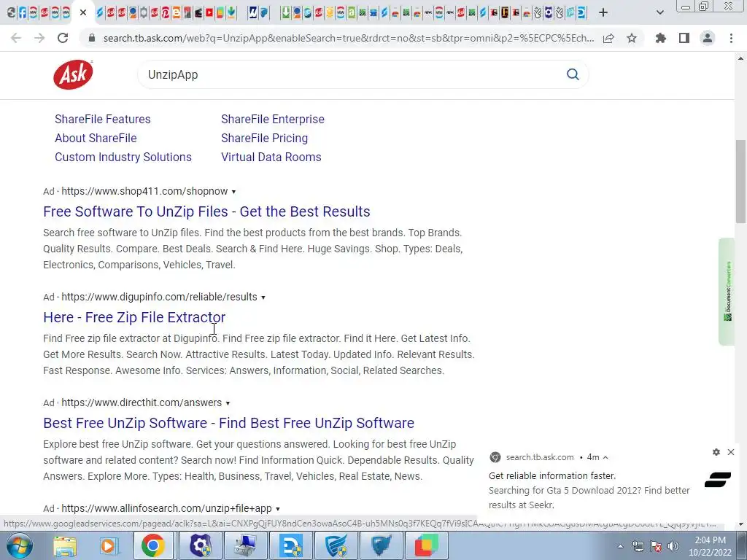Open Custom Industry Solutions link

123,157
